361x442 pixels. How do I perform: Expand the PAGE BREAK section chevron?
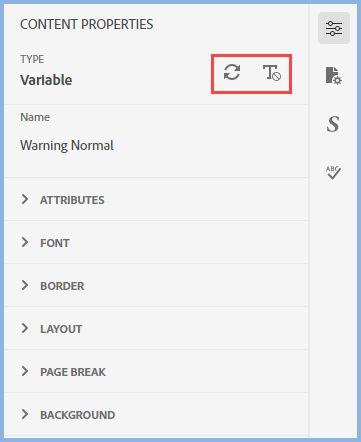pyautogui.click(x=25, y=371)
